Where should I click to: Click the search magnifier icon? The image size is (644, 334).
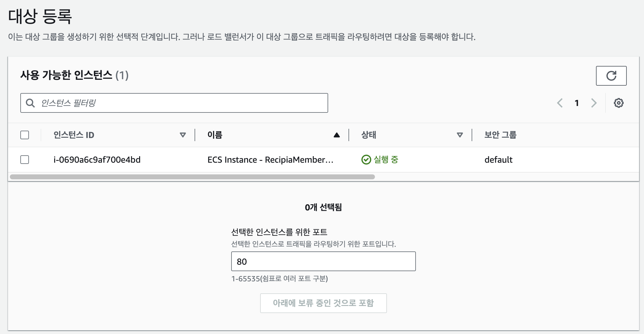[30, 103]
